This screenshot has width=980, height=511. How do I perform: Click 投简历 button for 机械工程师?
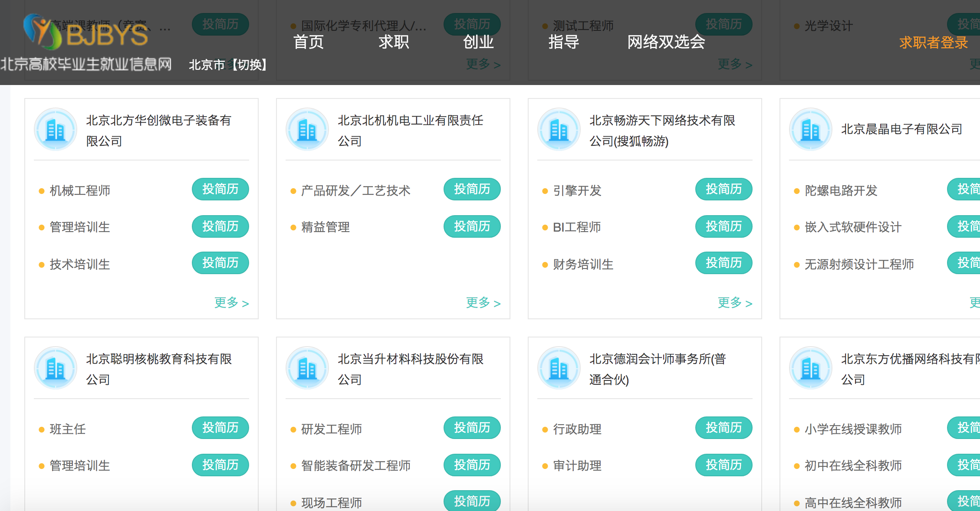(x=220, y=189)
